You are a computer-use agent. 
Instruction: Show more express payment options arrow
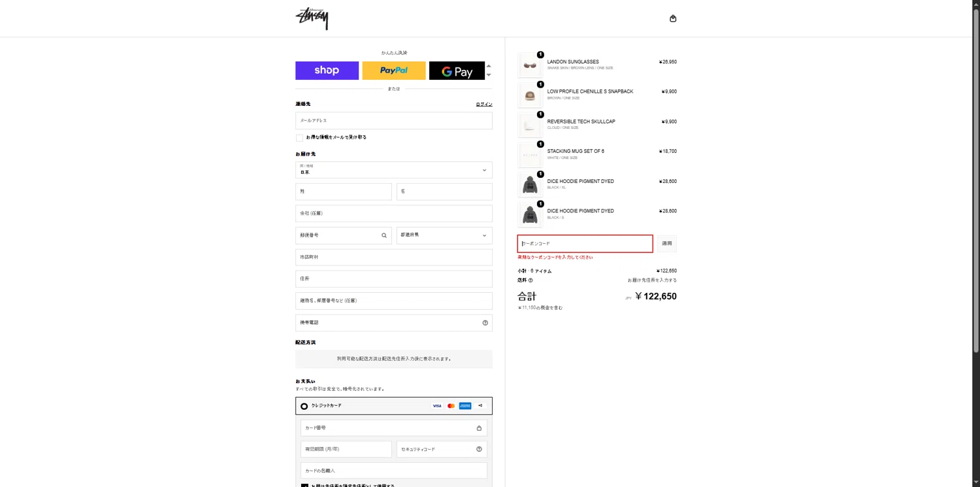pos(489,75)
